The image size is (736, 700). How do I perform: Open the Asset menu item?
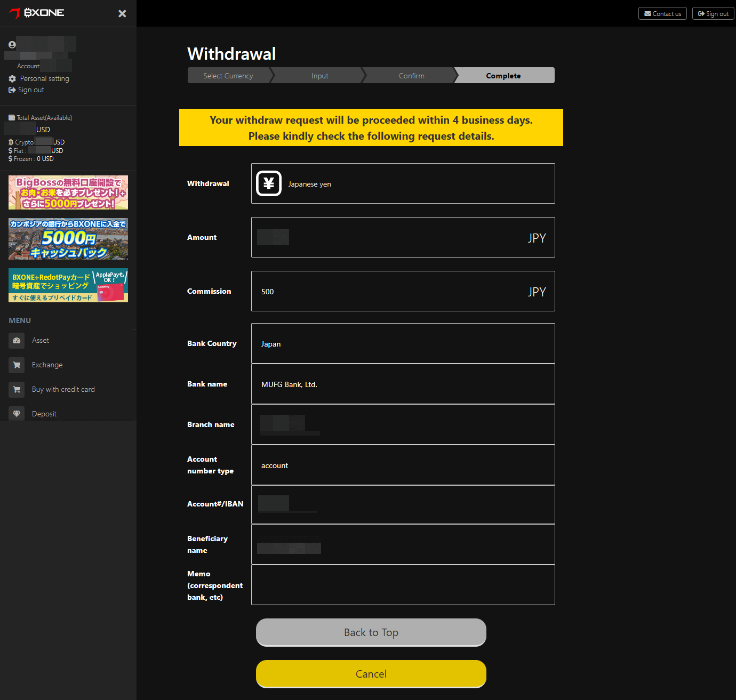pyautogui.click(x=41, y=341)
